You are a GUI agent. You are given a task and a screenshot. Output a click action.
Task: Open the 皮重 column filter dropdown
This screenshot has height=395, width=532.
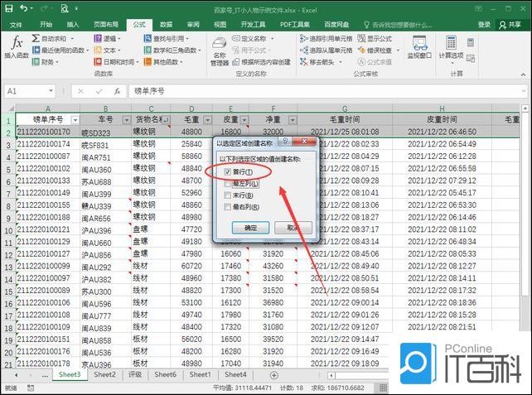[x=244, y=120]
